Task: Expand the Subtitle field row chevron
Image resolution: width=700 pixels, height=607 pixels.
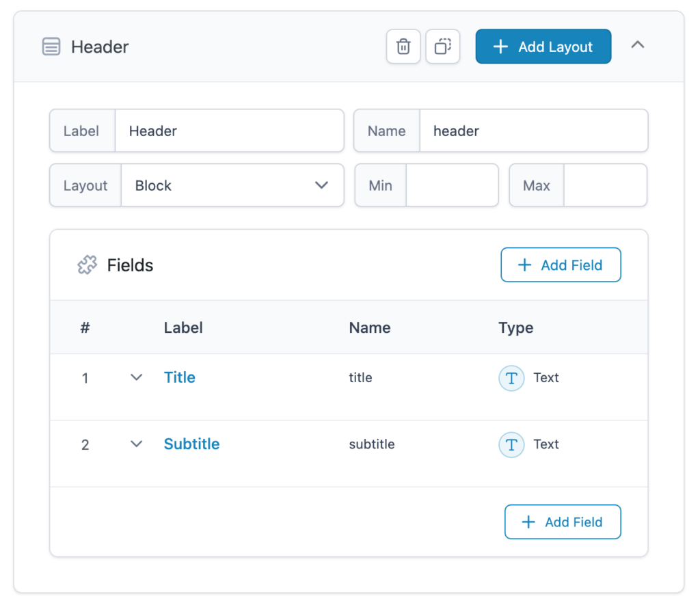Action: tap(135, 444)
